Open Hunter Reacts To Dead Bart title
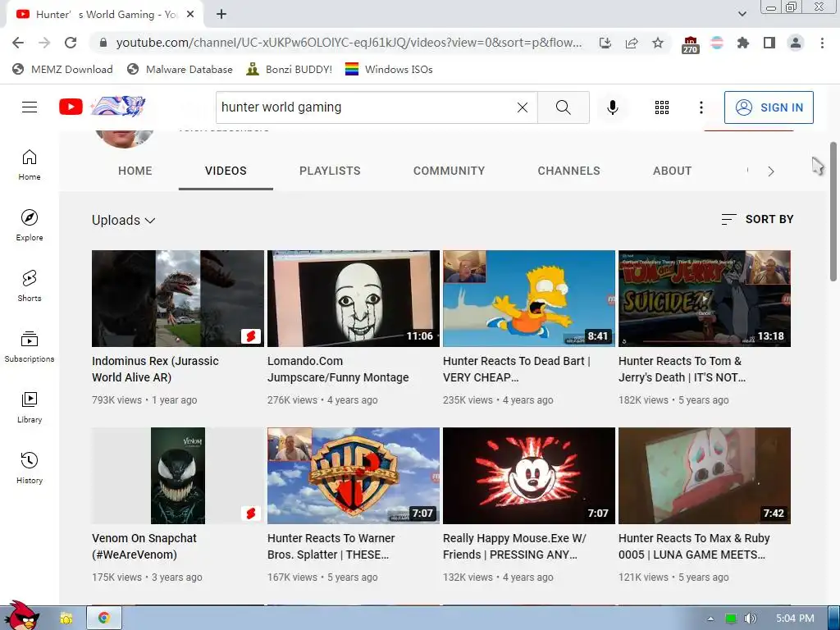This screenshot has height=630, width=840. tap(517, 369)
